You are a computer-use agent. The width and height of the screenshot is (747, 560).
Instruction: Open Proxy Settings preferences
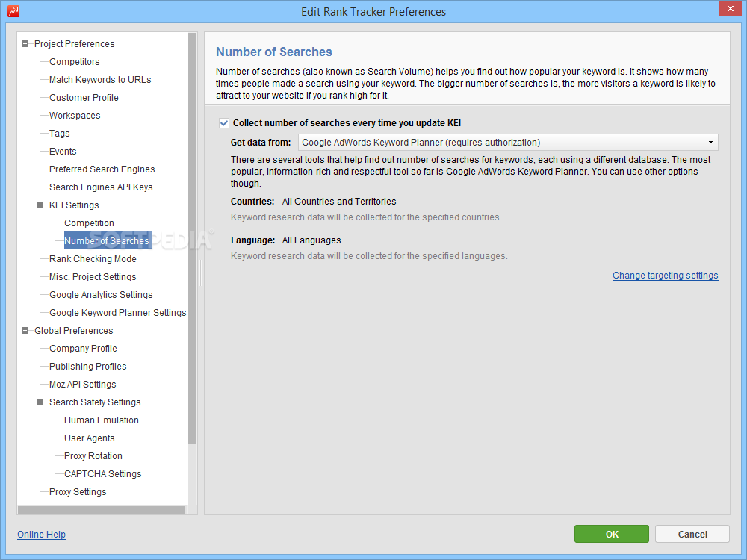click(78, 492)
